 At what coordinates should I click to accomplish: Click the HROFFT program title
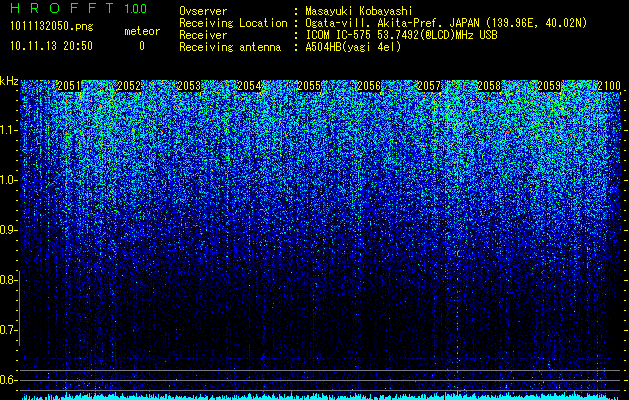tap(62, 9)
